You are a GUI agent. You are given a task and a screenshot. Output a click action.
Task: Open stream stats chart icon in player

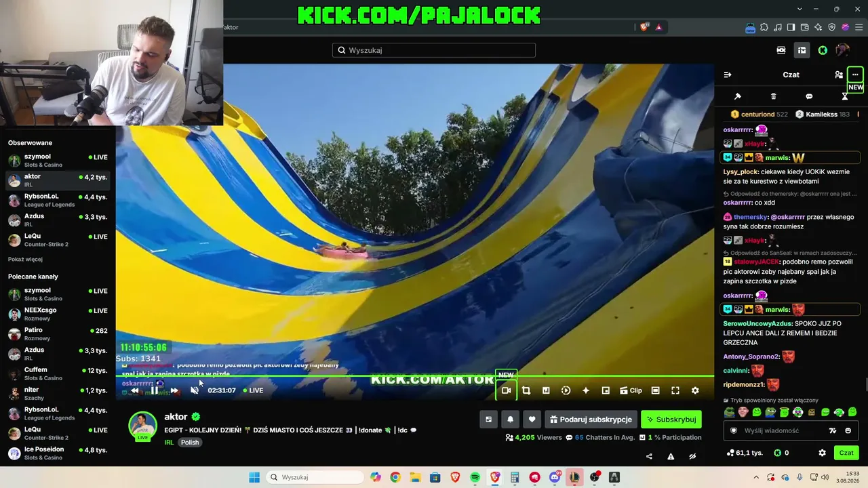coord(546,390)
